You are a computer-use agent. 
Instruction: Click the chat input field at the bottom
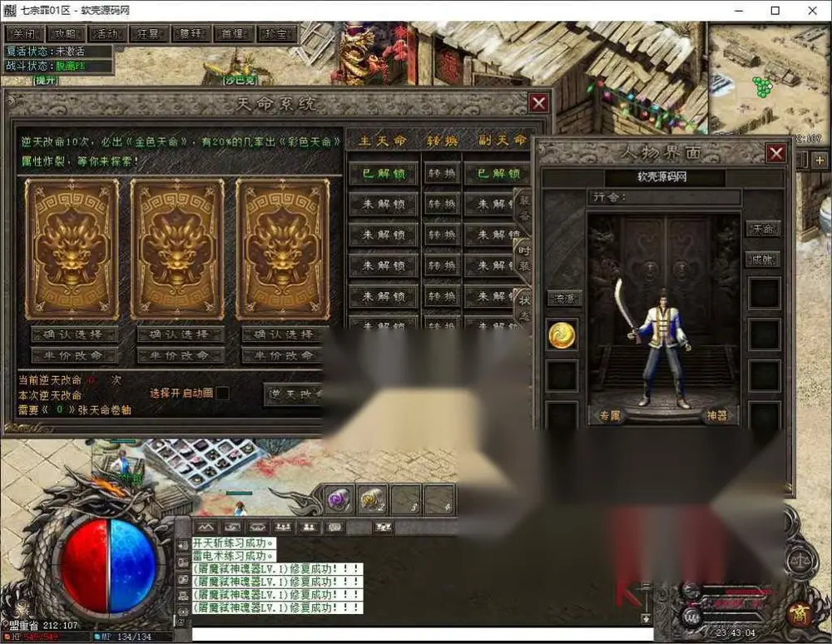coord(423,635)
